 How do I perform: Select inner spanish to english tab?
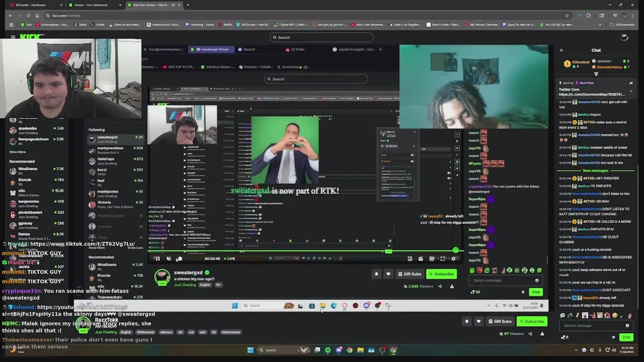click(x=353, y=49)
